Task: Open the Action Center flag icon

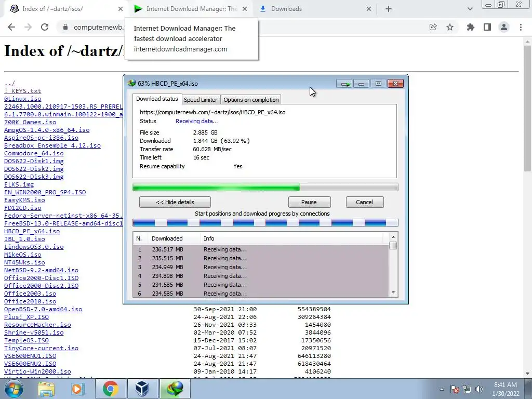Action: (x=455, y=389)
